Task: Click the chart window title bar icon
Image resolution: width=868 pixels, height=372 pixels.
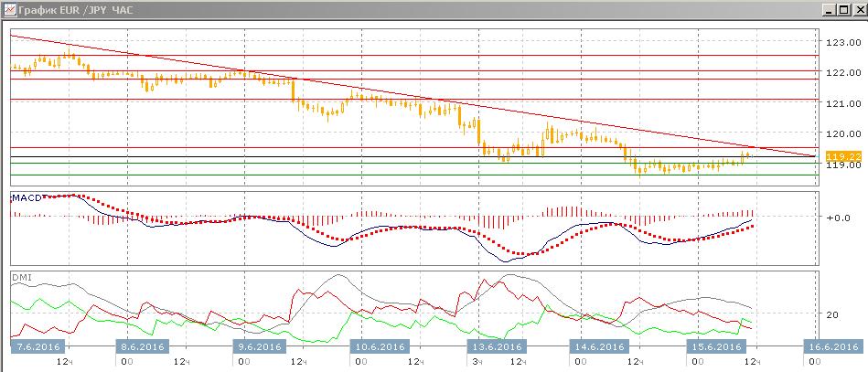Action: (9, 9)
